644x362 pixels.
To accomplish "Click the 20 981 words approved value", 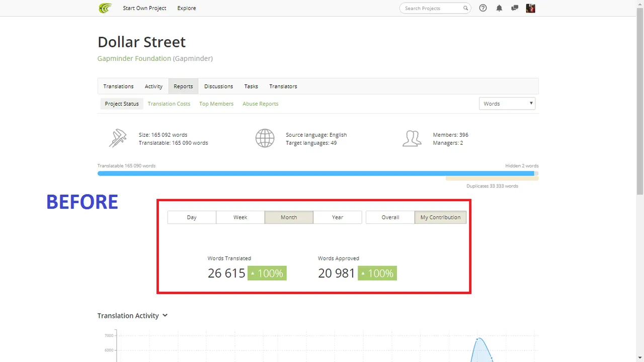I will (337, 273).
